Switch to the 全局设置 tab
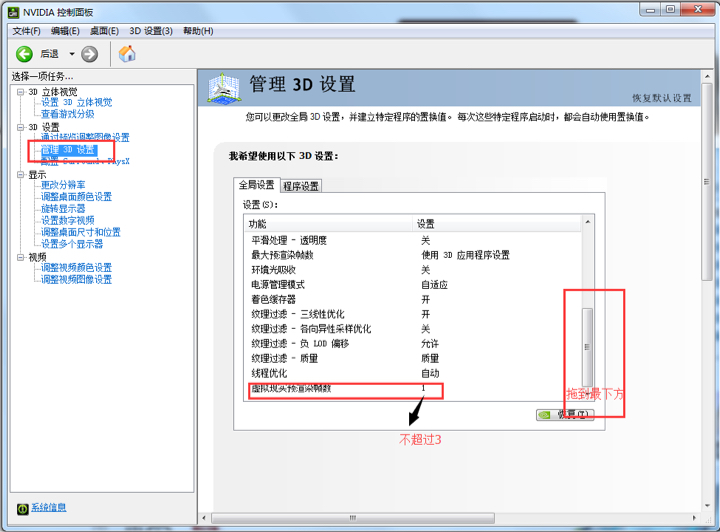The width and height of the screenshot is (720, 532). point(256,185)
